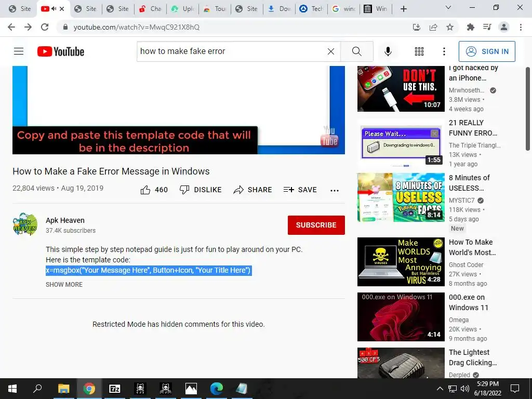The width and height of the screenshot is (532, 399).
Task: Bookmark this page with the star
Action: [450, 27]
